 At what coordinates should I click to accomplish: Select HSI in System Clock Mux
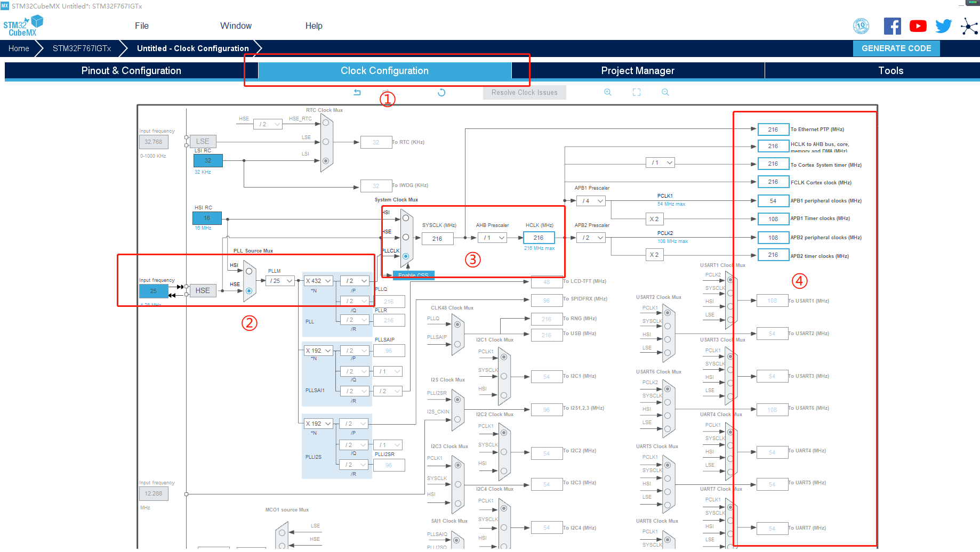[x=406, y=218]
